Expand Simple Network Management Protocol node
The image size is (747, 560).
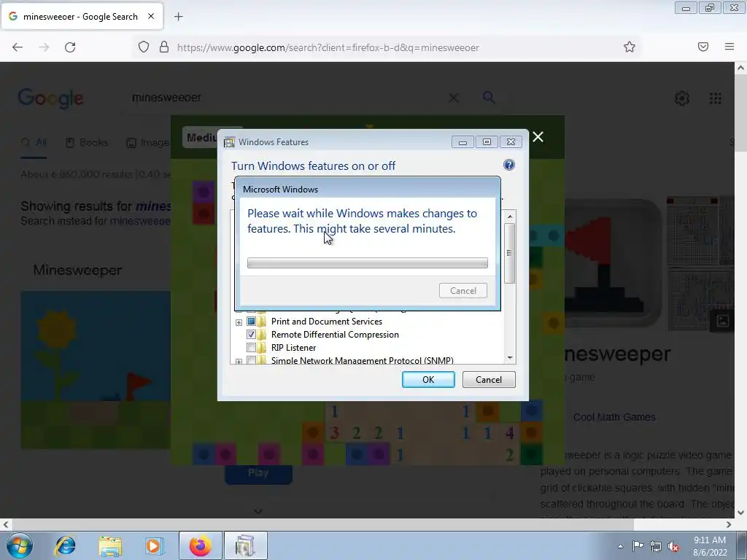tap(239, 362)
